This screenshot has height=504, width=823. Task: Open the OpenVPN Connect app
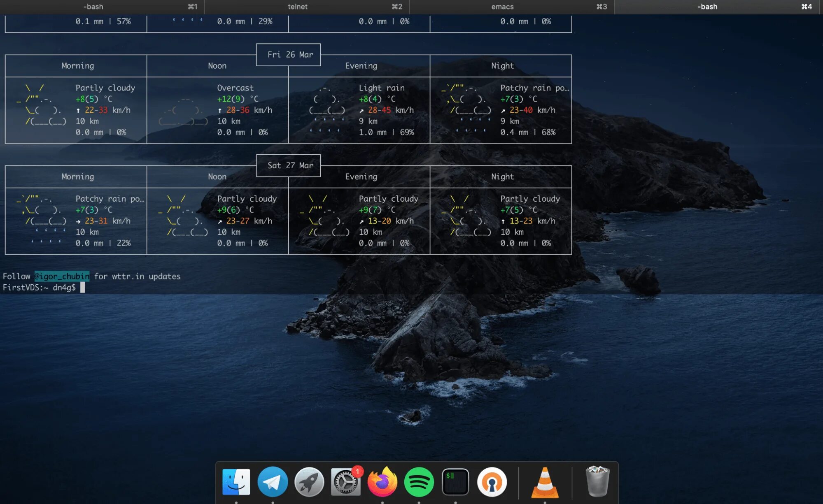point(492,482)
